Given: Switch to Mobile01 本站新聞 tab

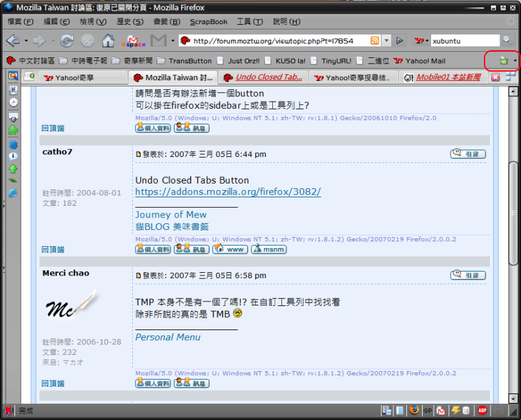Looking at the screenshot, I should 444,77.
